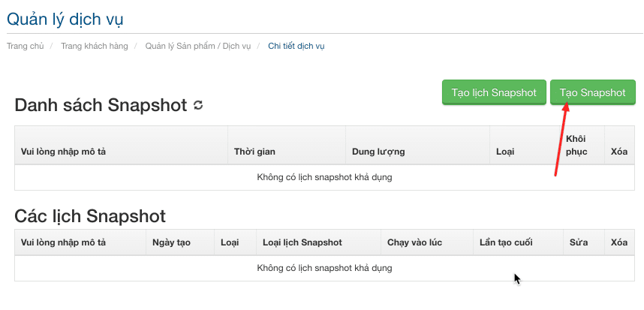This screenshot has width=644, height=310.
Task: Click the Danh sách Snapshot heading text
Action: 101,105
